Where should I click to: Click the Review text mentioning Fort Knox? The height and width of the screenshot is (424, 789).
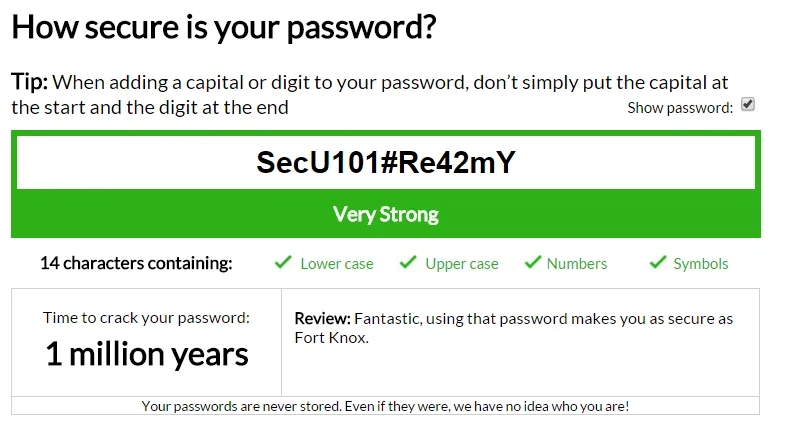(513, 328)
